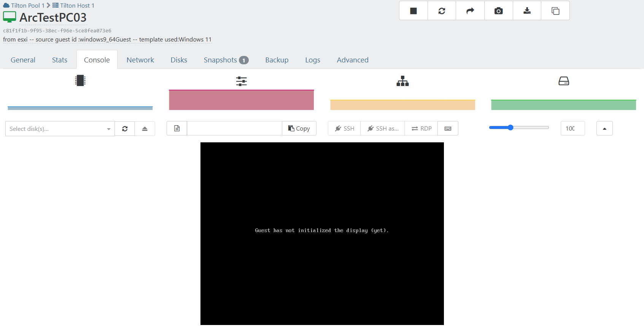Click the Reboot VM icon
This screenshot has width=644, height=333.
[x=442, y=11]
